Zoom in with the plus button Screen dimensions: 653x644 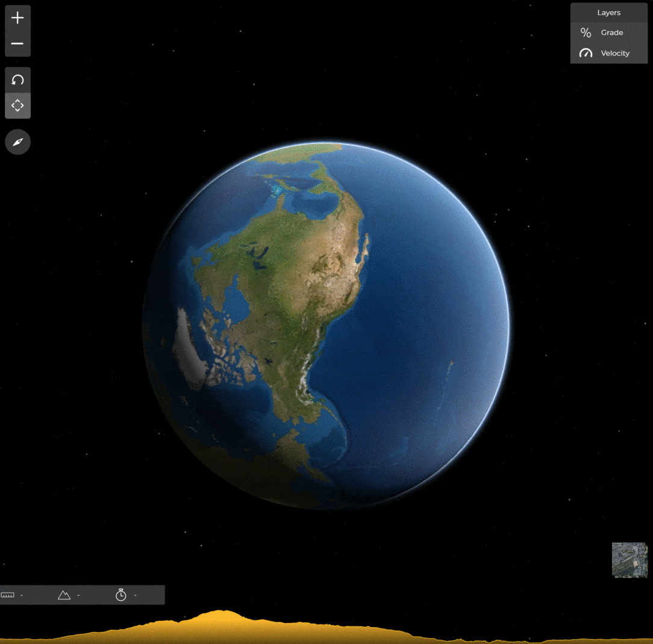click(x=17, y=18)
